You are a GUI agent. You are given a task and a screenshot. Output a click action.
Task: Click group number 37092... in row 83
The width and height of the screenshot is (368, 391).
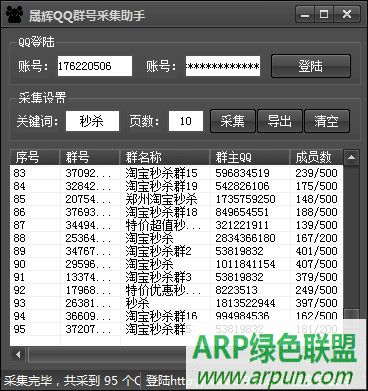click(88, 173)
